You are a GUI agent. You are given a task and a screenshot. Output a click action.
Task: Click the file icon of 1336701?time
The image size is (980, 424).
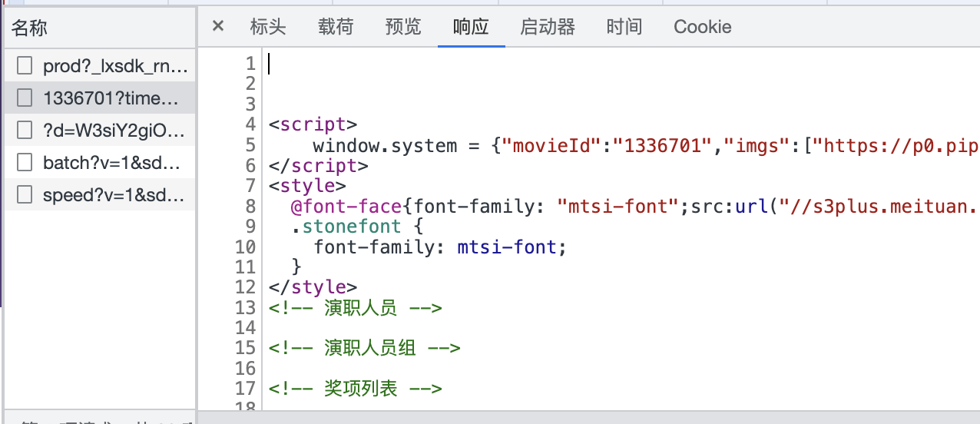point(25,98)
